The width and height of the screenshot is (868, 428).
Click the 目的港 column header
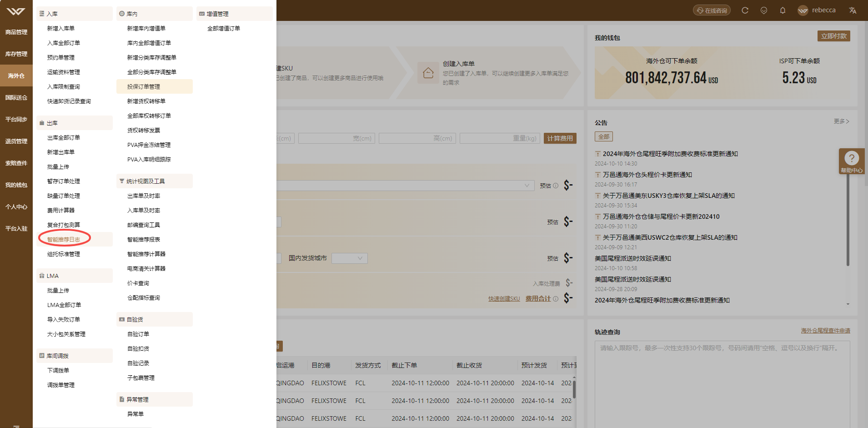coord(321,365)
